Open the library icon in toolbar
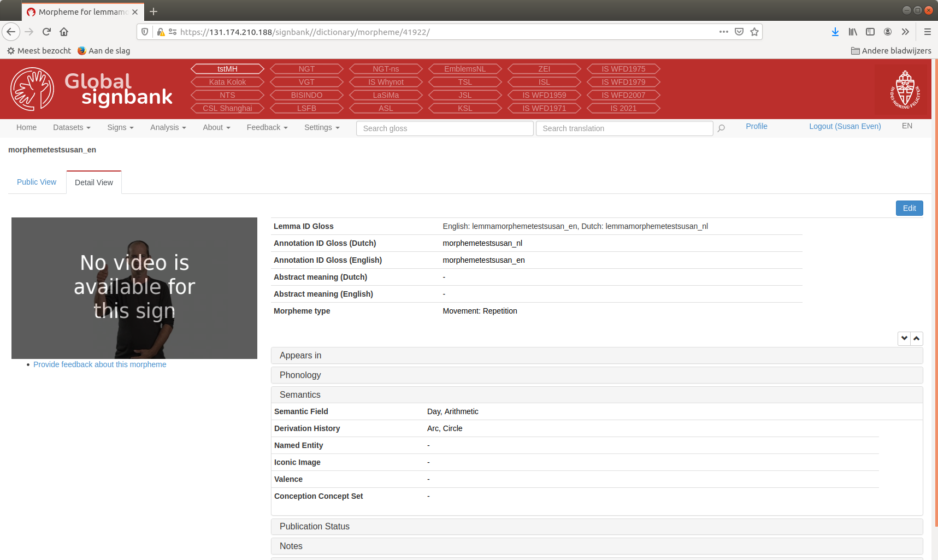The height and width of the screenshot is (560, 938). pyautogui.click(x=852, y=32)
